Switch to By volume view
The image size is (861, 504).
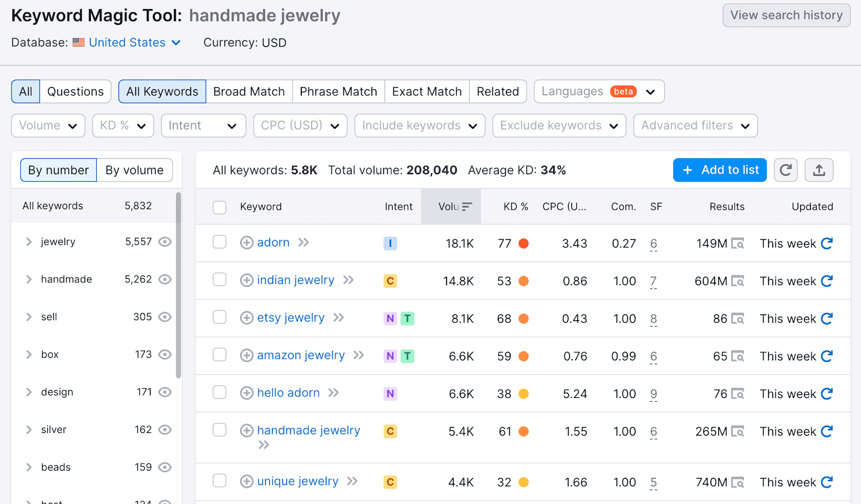(135, 170)
